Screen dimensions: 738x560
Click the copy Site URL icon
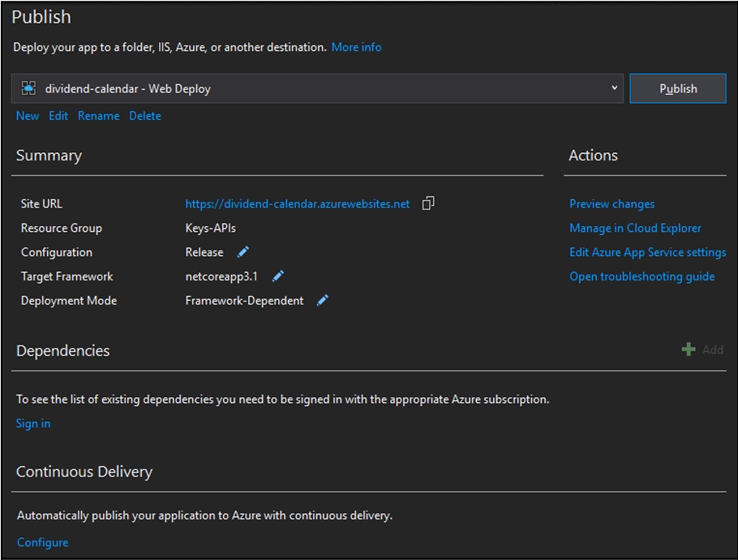428,203
